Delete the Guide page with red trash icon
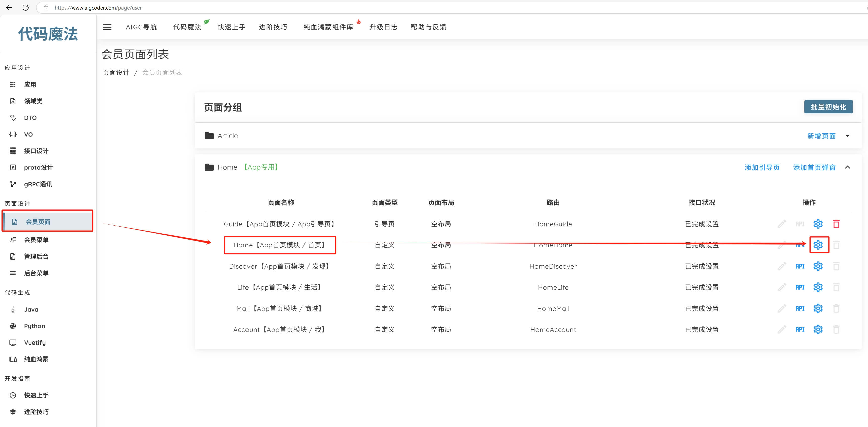The width and height of the screenshot is (868, 427). (x=836, y=224)
